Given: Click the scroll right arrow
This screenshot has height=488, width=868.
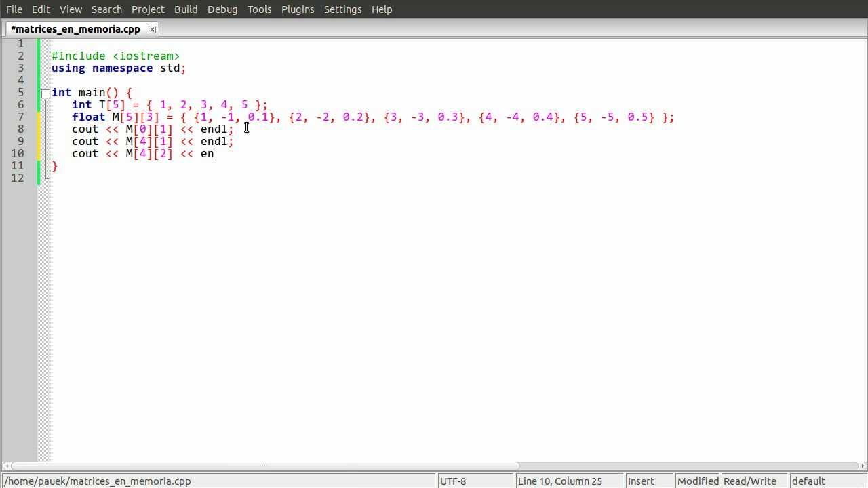Looking at the screenshot, I should [863, 466].
